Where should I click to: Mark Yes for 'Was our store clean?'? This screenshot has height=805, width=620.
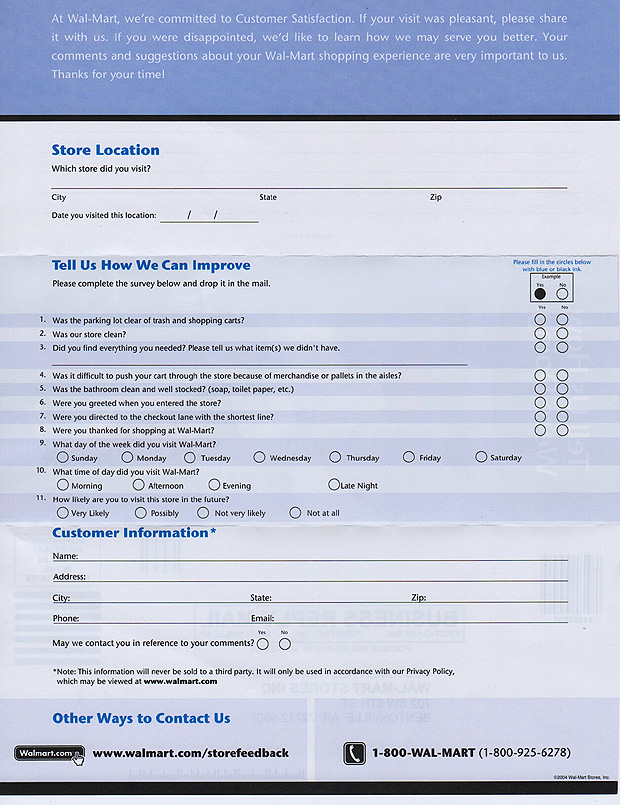click(x=540, y=333)
